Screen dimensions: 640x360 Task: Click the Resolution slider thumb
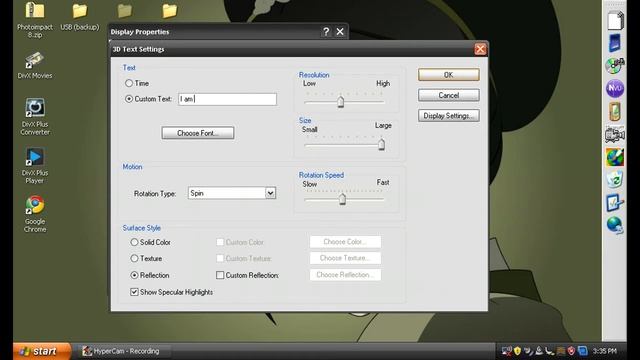340,102
